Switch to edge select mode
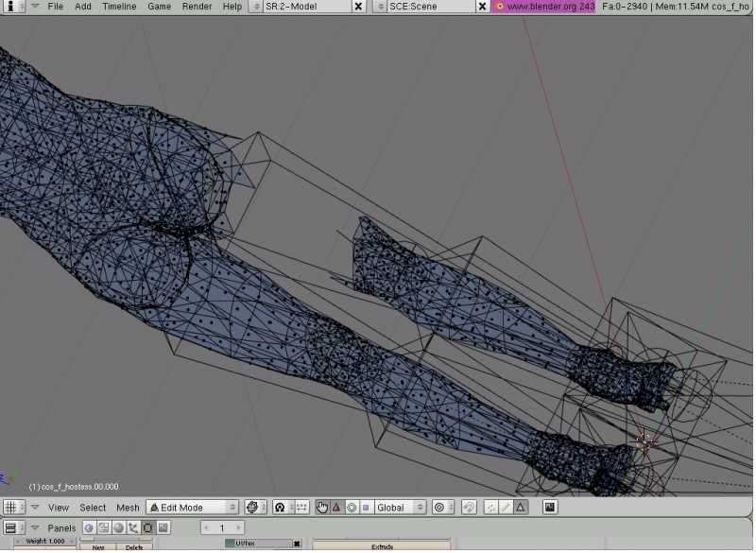This screenshot has height=553, width=756. (x=506, y=508)
